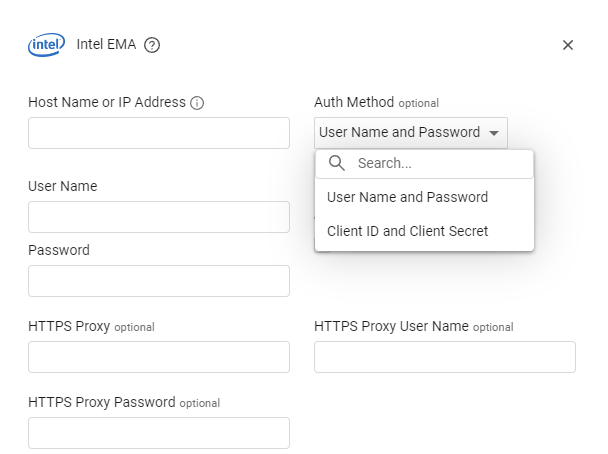
Task: Click the Host Name info icon
Action: 197,103
